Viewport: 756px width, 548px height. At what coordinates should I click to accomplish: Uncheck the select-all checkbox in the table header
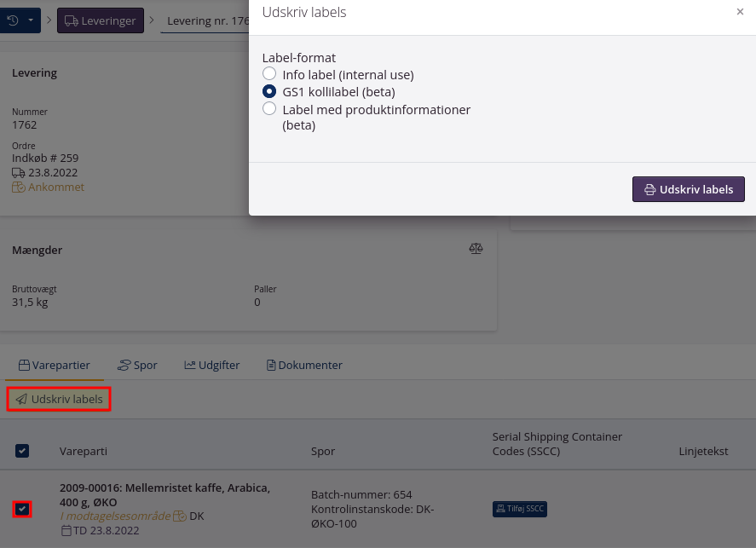point(22,451)
